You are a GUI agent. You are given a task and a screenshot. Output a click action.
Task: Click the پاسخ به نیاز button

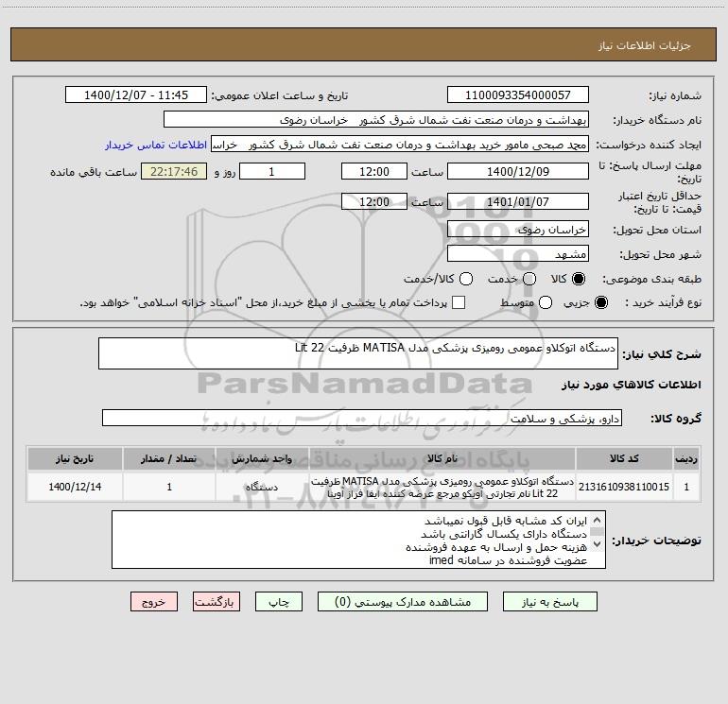(549, 602)
